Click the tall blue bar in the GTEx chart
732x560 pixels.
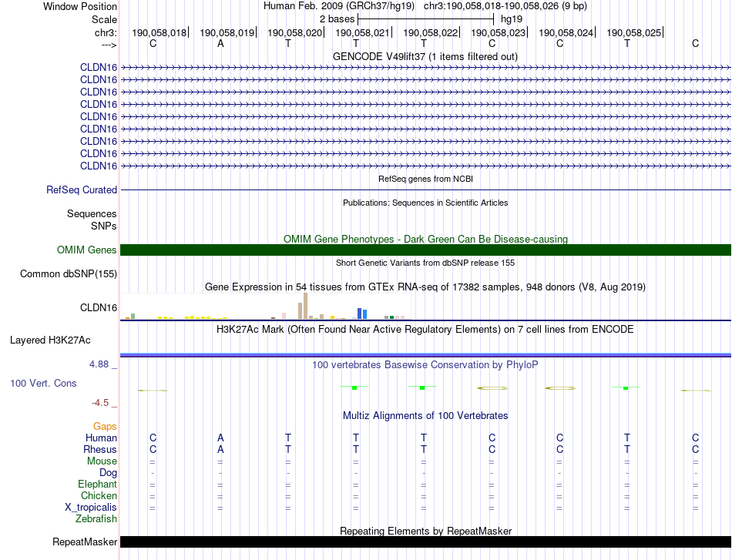pyautogui.click(x=359, y=313)
